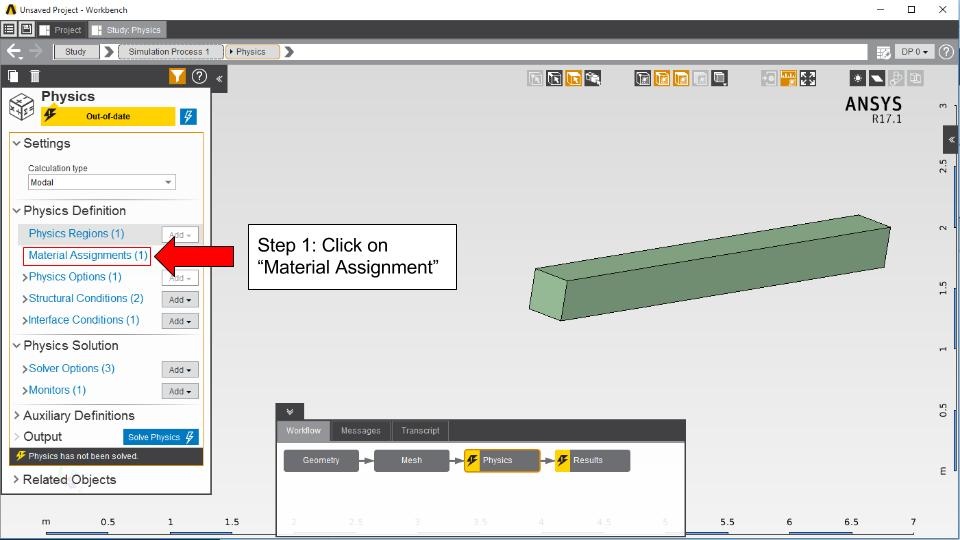Toggle first orange cube display icon

662,78
